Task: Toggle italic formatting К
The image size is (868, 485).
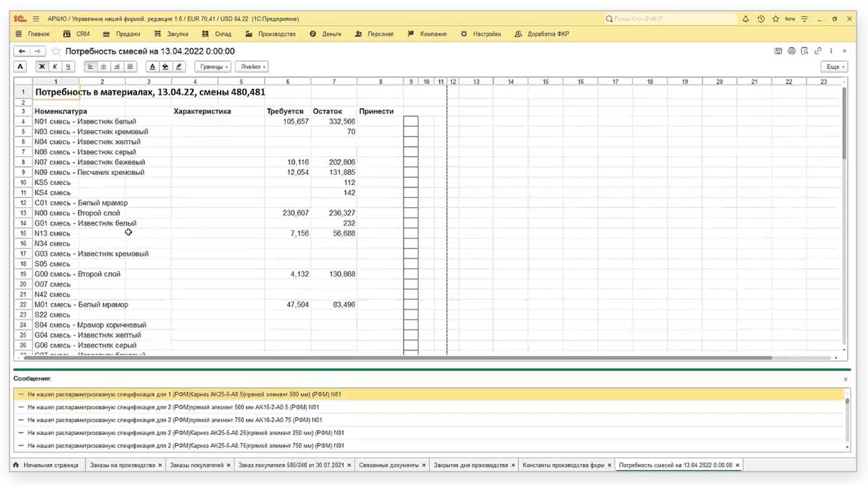Action: click(55, 66)
